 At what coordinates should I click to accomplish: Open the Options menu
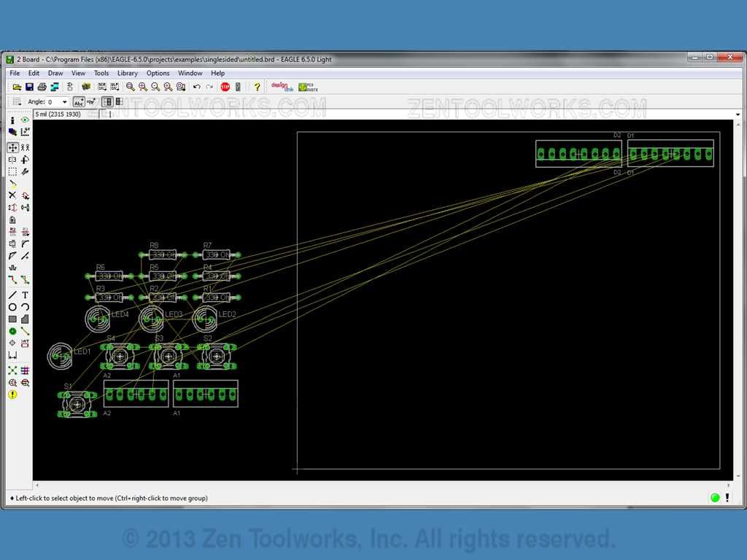coord(158,73)
